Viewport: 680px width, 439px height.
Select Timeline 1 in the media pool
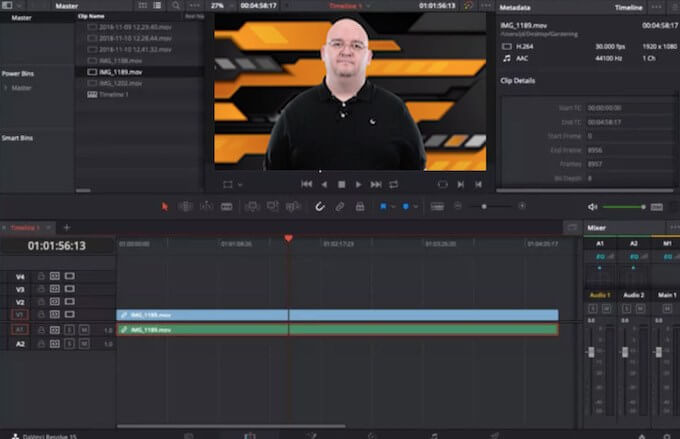point(139,95)
